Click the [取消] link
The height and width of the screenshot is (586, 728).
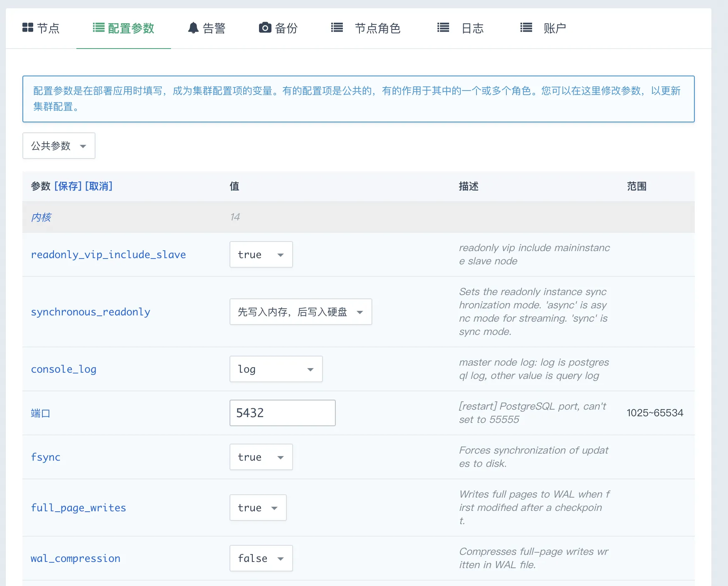(99, 186)
